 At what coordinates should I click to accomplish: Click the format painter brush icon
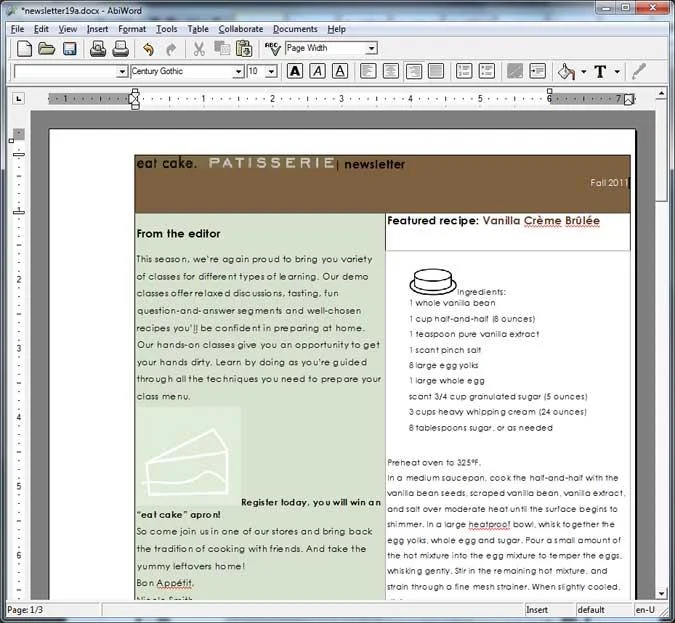click(x=639, y=71)
